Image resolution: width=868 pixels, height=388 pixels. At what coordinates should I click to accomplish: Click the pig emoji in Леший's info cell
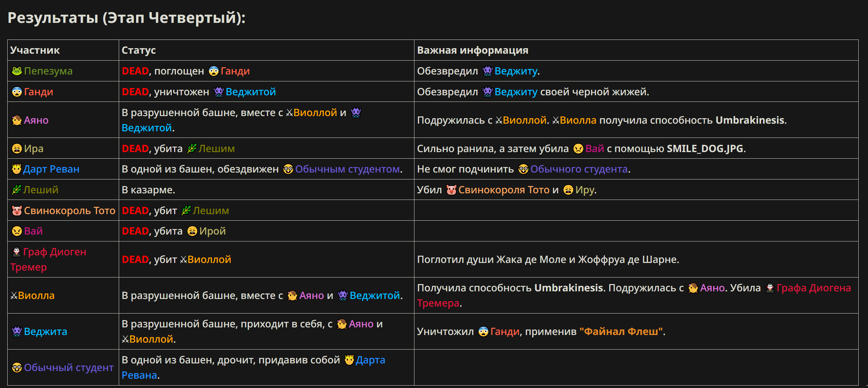click(x=451, y=190)
